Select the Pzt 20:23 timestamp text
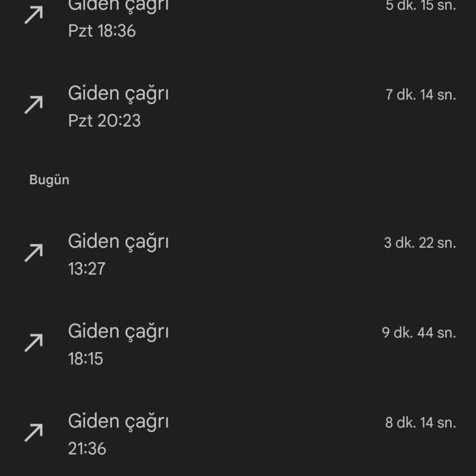This screenshot has width=476, height=476. (104, 120)
